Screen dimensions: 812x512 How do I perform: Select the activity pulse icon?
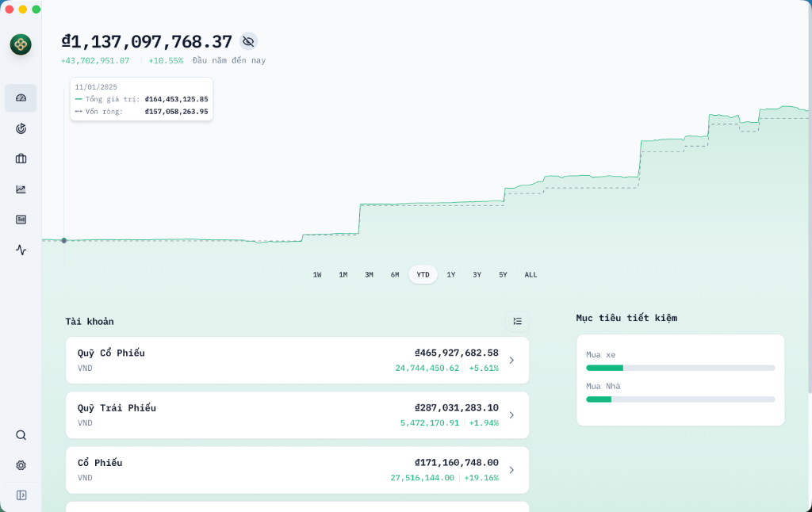click(x=21, y=250)
